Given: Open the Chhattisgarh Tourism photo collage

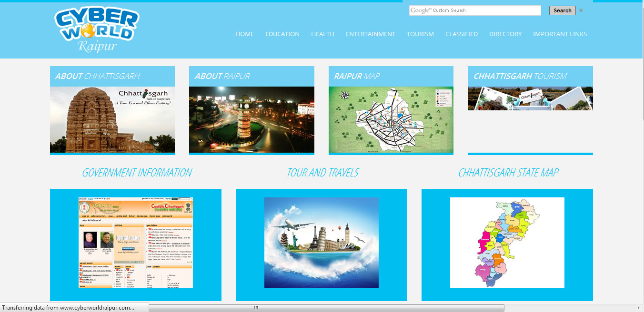Looking at the screenshot, I should click(x=530, y=97).
